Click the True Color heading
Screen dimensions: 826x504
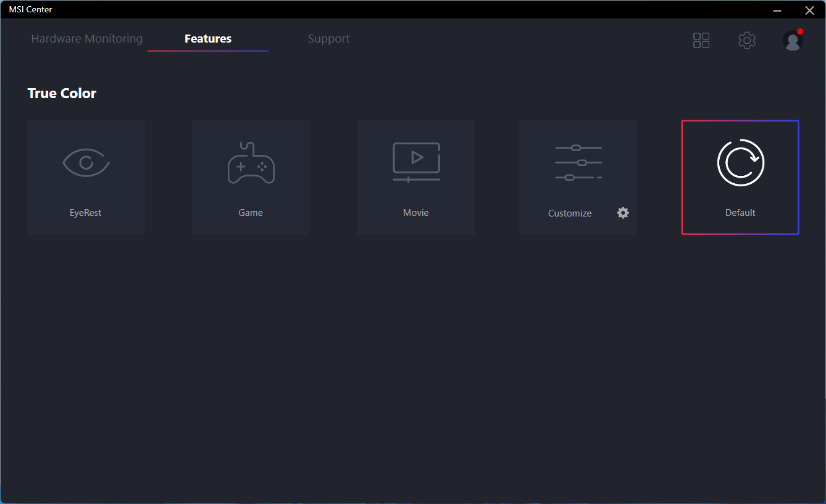(x=62, y=93)
